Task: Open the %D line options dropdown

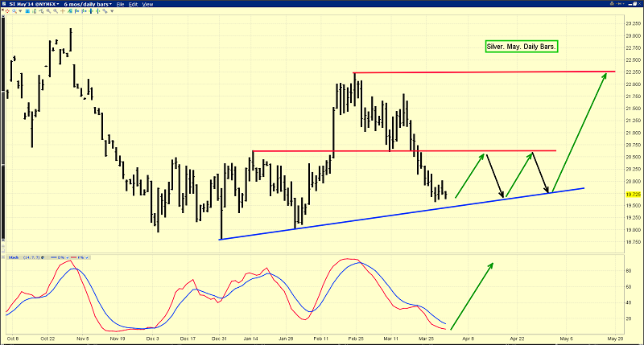Action: (x=68, y=257)
